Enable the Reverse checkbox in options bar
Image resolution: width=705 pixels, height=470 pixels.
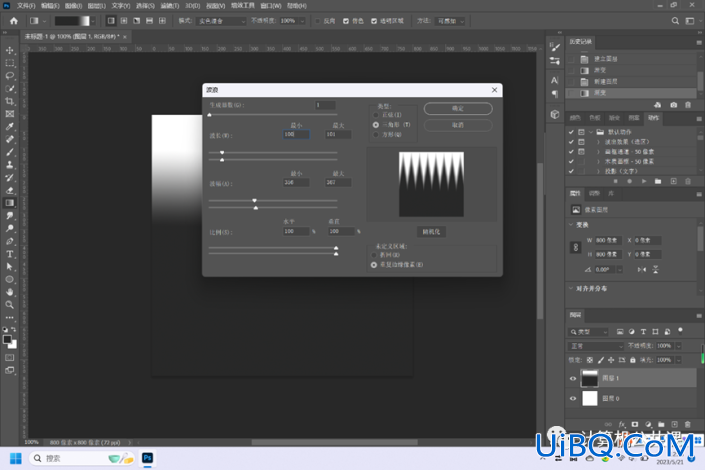pos(317,21)
